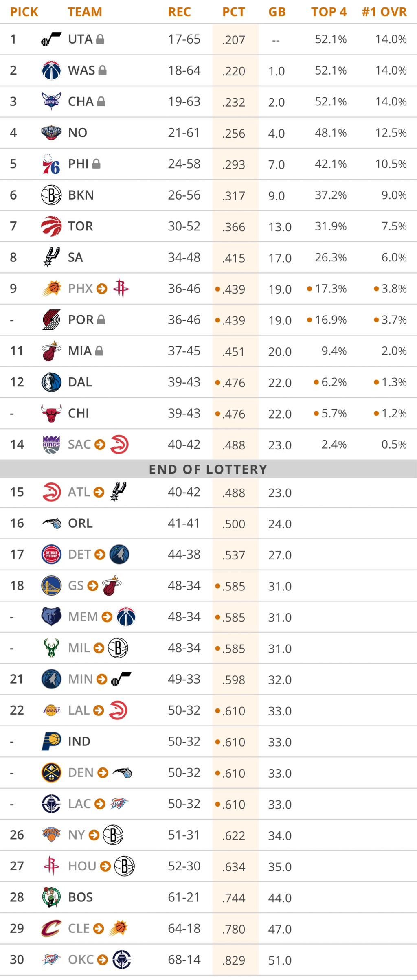The width and height of the screenshot is (417, 980).
Task: Open the BKN team link in row 6
Action: click(x=81, y=195)
